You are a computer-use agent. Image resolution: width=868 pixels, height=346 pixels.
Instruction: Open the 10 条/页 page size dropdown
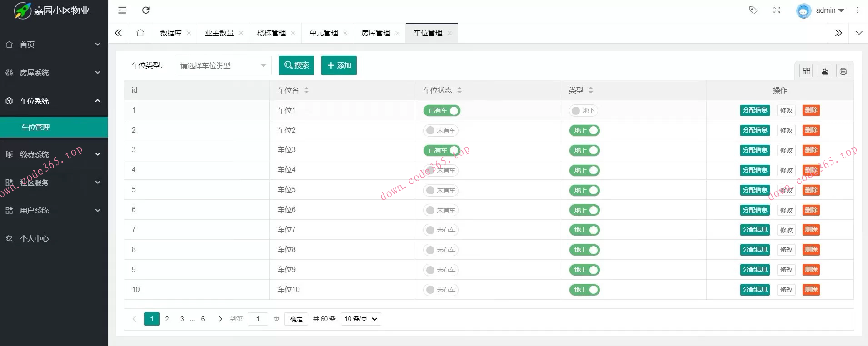361,319
